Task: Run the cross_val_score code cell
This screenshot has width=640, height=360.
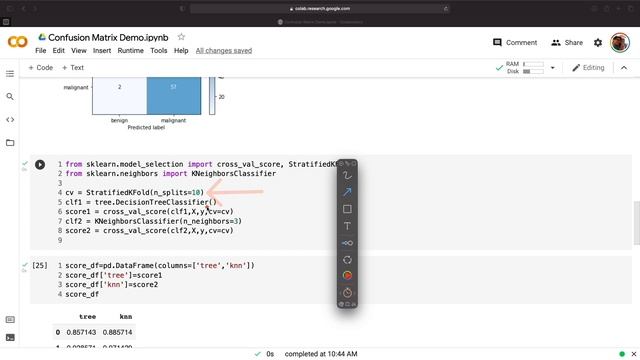Action: [40, 164]
